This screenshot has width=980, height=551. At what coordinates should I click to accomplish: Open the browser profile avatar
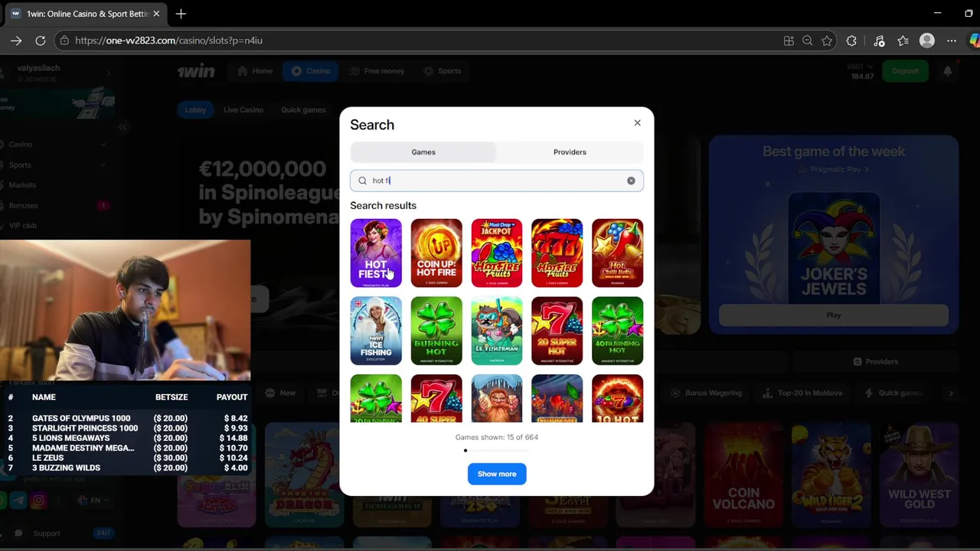pos(927,41)
